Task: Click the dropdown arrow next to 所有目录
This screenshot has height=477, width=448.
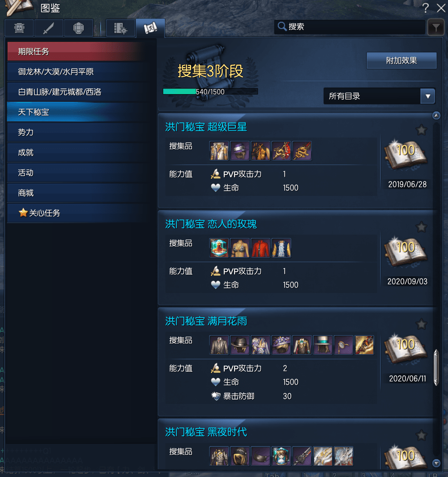Action: click(x=428, y=96)
